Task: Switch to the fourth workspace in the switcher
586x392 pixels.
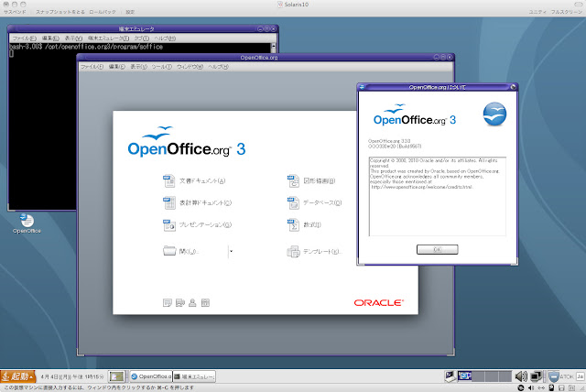Action: pyautogui.click(x=505, y=376)
